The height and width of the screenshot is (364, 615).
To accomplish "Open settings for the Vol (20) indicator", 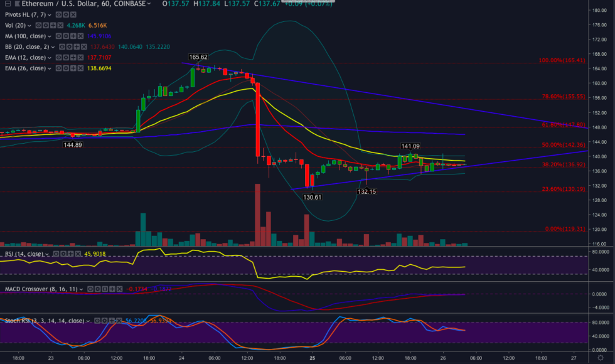I will (45, 25).
